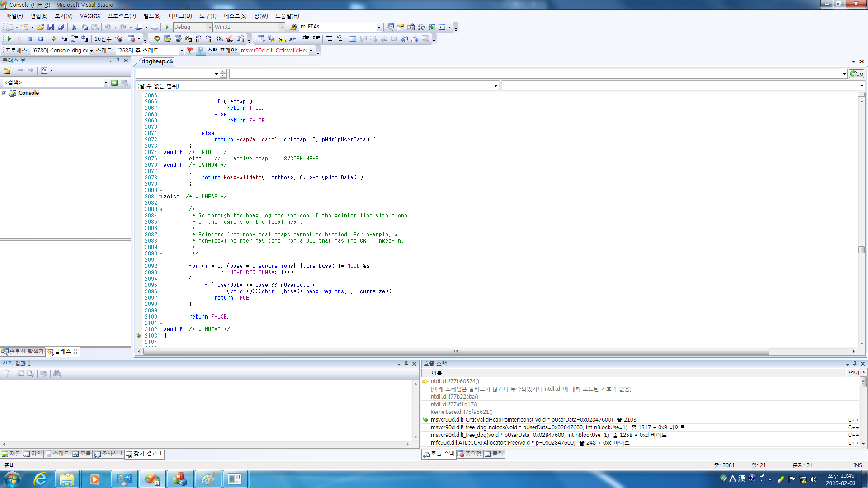The image size is (868, 488).
Task: Toggle the red thread flag filter
Action: tap(190, 51)
